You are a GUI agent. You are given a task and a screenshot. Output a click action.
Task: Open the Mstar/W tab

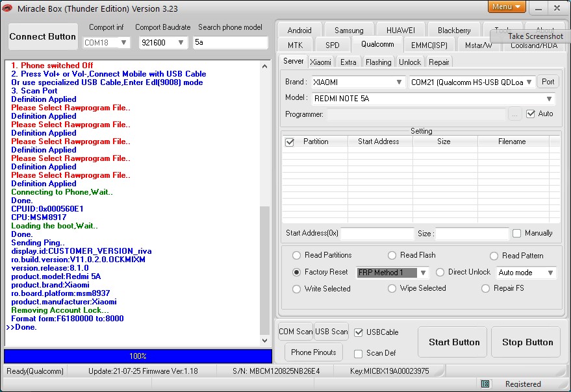478,45
